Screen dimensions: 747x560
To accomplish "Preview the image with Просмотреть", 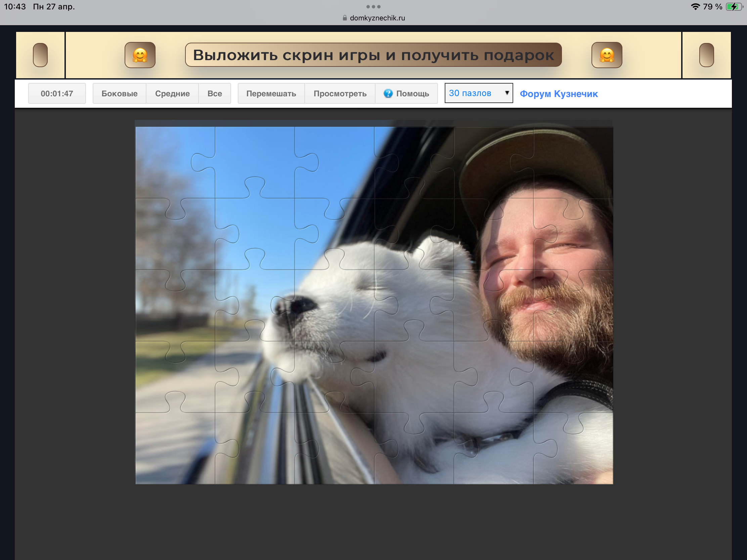I will [x=340, y=94].
